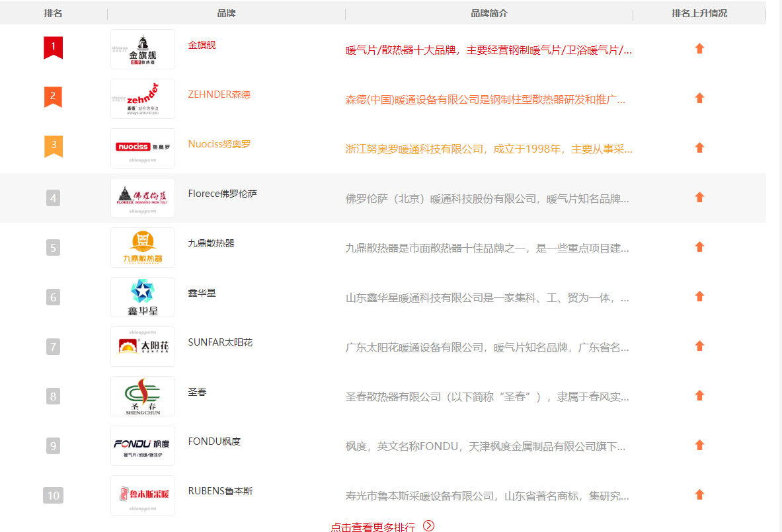
Task: Click the up arrow for 金旗舰 row
Action: click(699, 49)
